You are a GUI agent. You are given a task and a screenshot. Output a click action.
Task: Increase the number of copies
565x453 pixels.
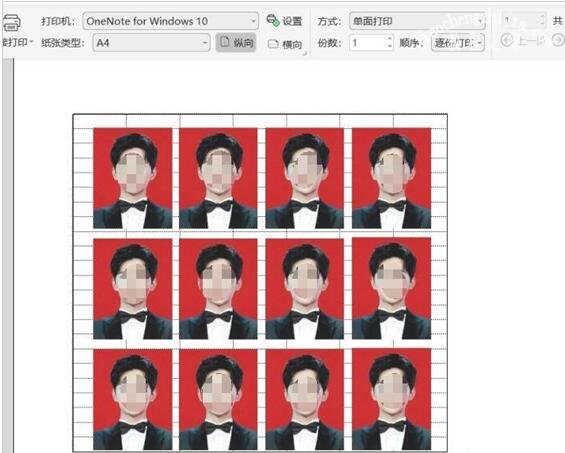(x=390, y=39)
